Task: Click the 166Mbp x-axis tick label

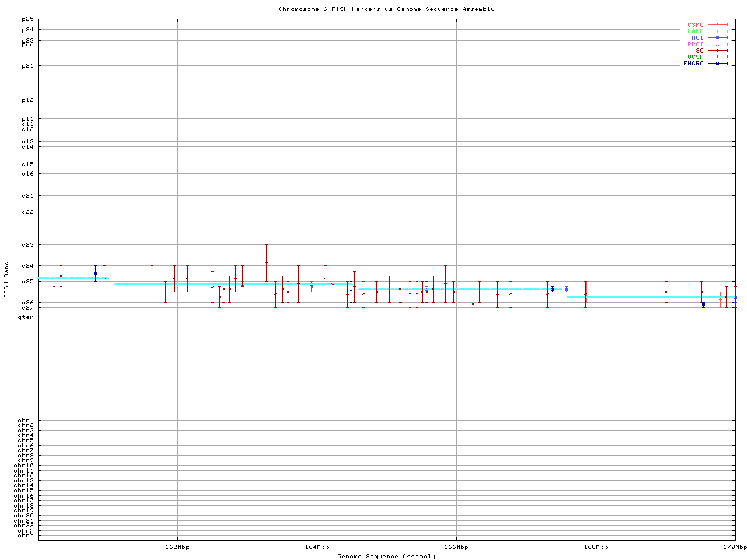Action: coord(456,547)
